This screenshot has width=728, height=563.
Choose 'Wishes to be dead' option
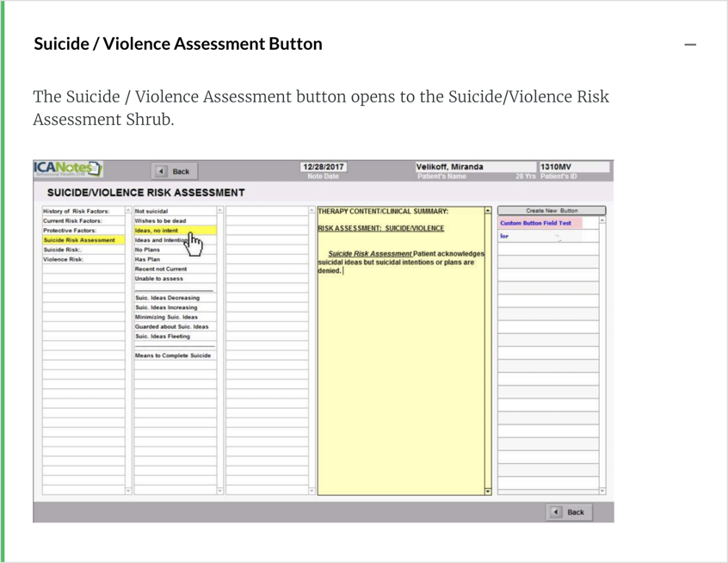pyautogui.click(x=161, y=221)
